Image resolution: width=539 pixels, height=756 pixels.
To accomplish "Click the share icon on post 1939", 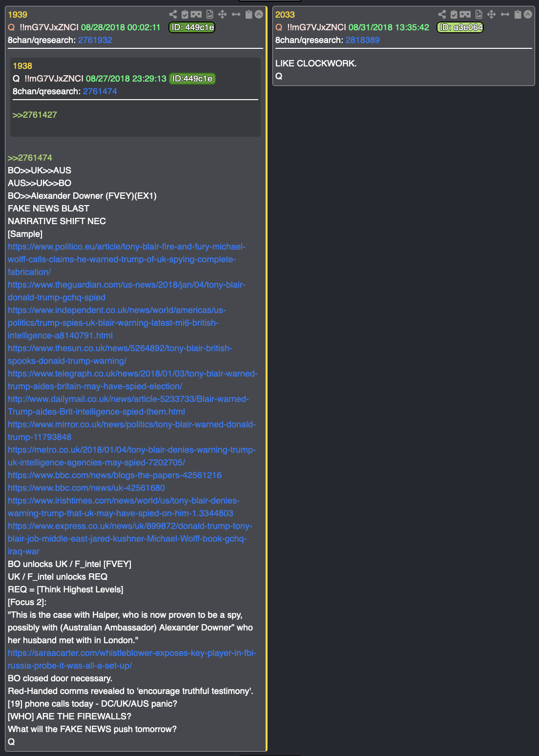I will tap(173, 15).
